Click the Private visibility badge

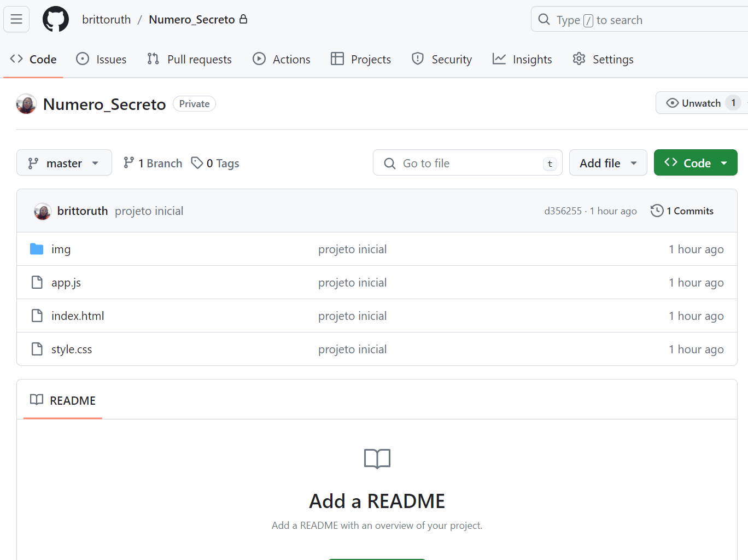(194, 104)
